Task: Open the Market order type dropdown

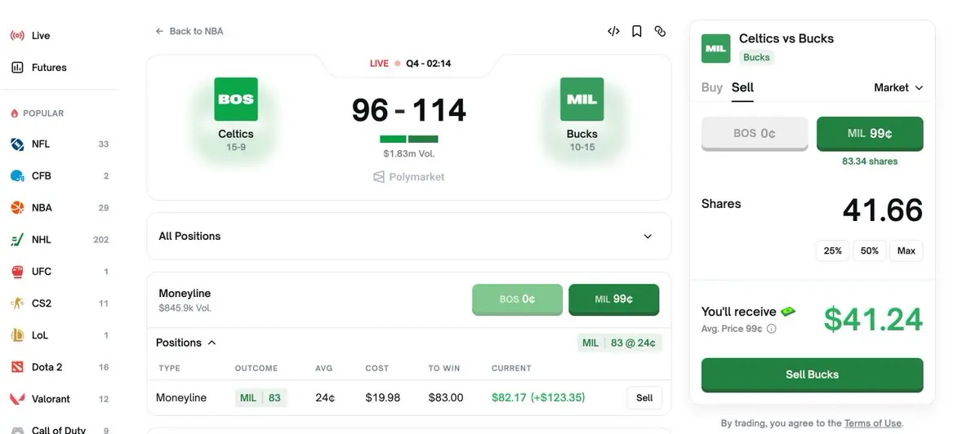Action: coord(898,87)
